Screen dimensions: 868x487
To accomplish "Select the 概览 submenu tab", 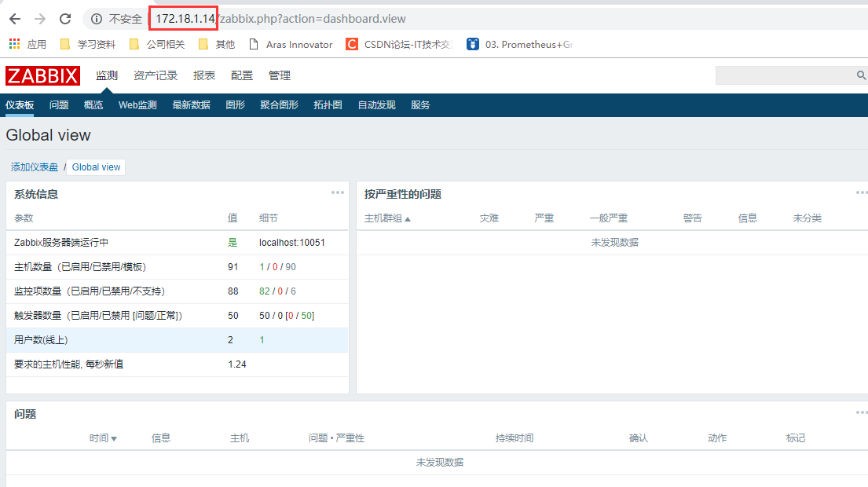I will click(93, 105).
